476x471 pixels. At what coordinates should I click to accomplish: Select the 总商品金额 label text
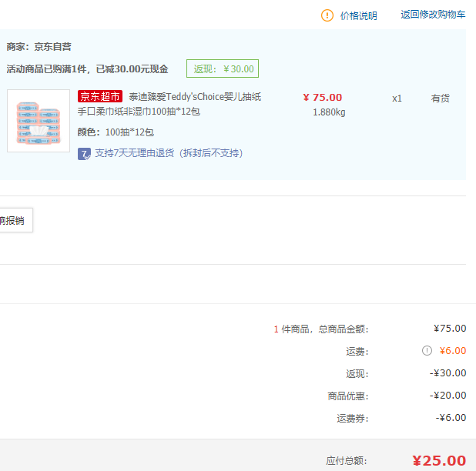(344, 329)
